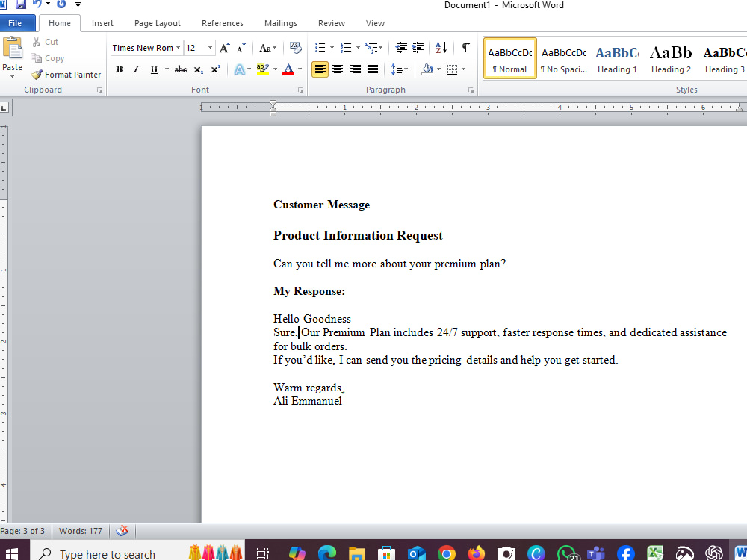This screenshot has height=560, width=747.
Task: Toggle numbered list
Action: (346, 48)
